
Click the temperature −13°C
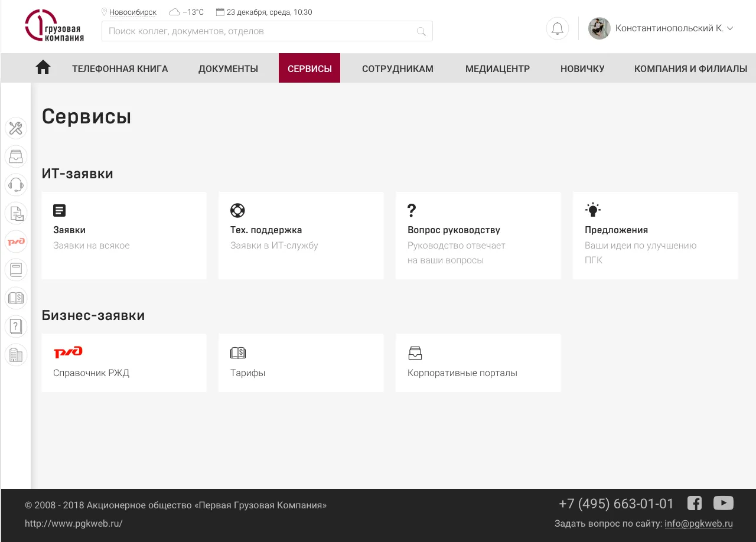pos(193,12)
